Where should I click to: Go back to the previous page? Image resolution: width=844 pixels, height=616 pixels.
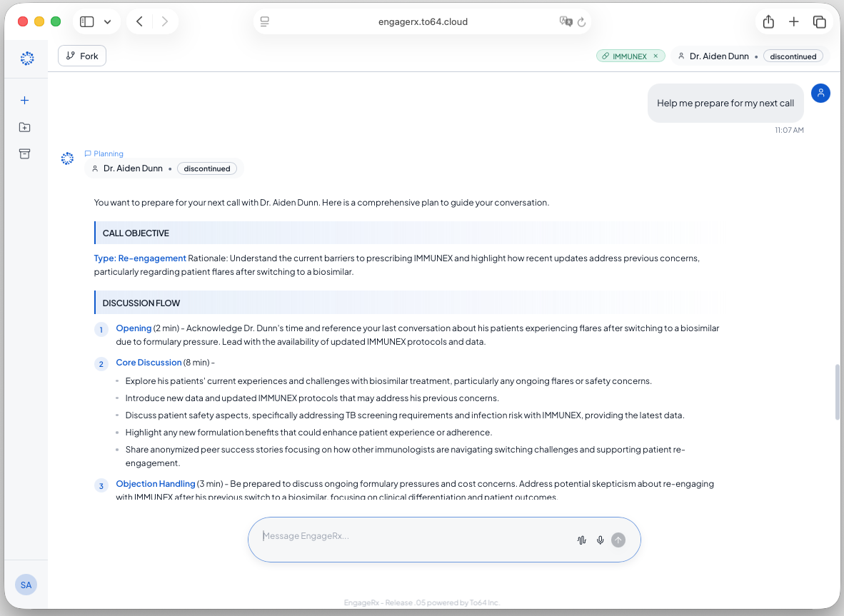[x=139, y=21]
